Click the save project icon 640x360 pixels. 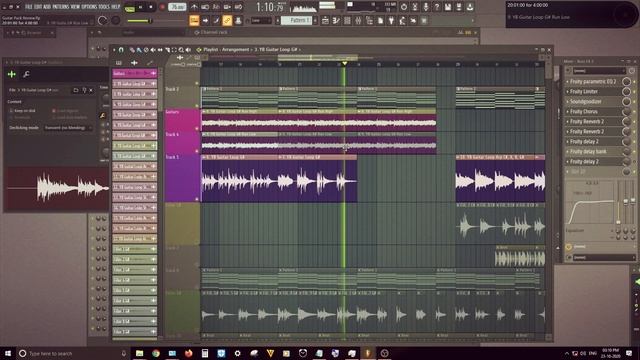click(448, 7)
